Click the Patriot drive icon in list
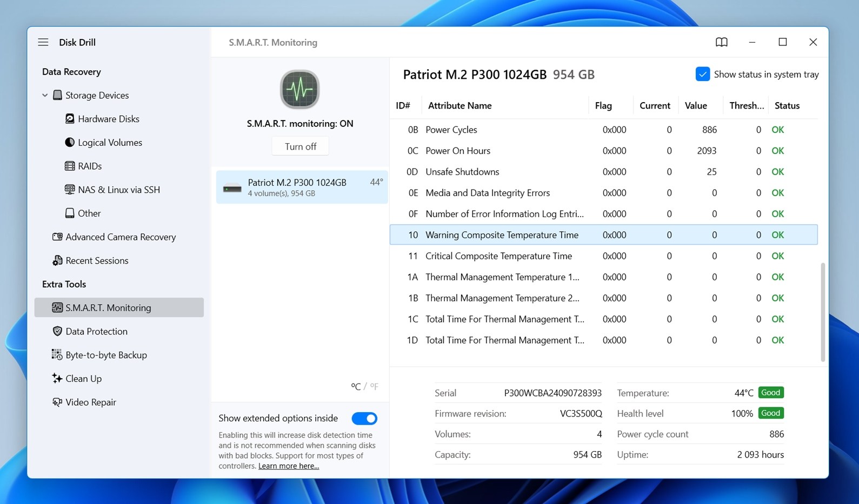Image resolution: width=859 pixels, height=504 pixels. tap(232, 189)
